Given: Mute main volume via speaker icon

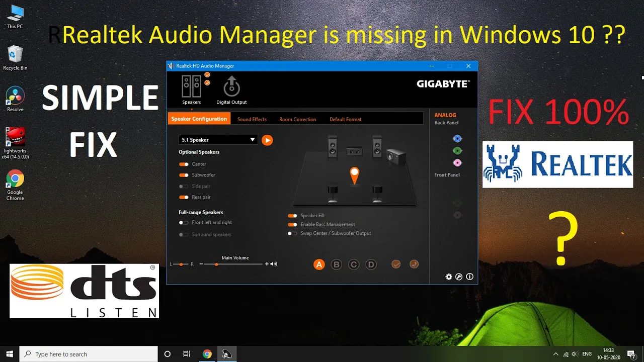Looking at the screenshot, I should [274, 264].
